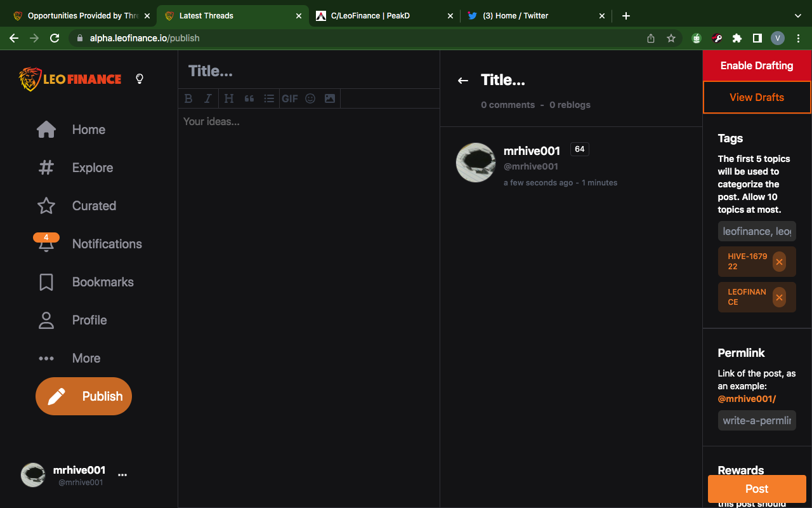Click the 'Tags' heading in the right panel

point(730,138)
